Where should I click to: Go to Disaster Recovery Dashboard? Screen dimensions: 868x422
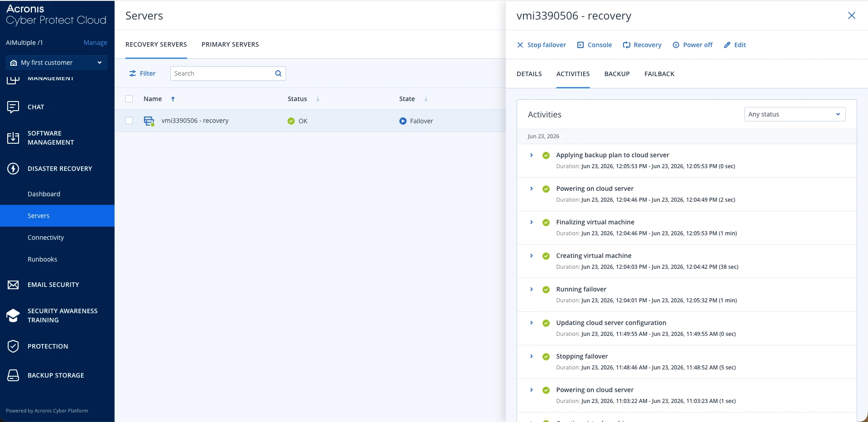click(x=44, y=194)
